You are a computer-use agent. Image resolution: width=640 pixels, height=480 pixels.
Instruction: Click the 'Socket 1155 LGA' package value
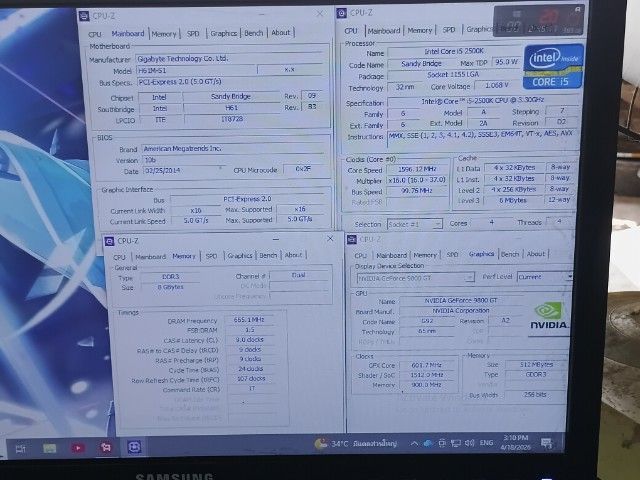click(x=453, y=75)
